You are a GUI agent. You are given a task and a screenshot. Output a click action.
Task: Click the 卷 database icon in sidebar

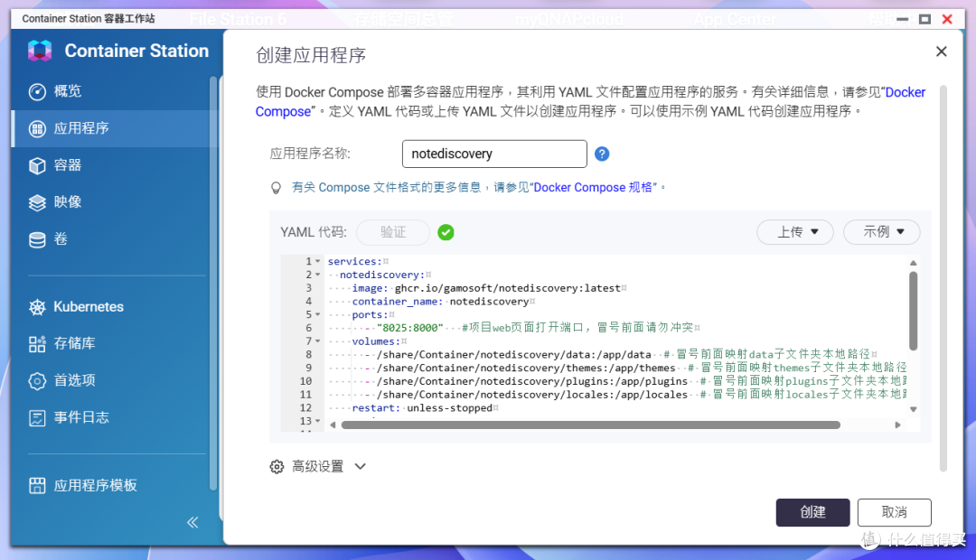click(x=37, y=239)
